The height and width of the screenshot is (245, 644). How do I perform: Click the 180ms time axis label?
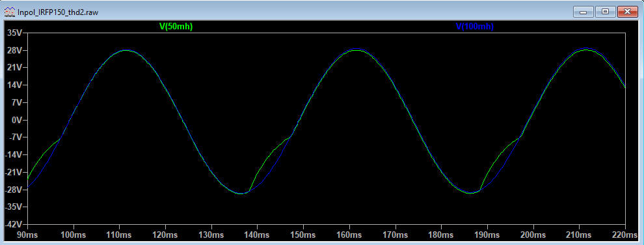click(x=441, y=235)
